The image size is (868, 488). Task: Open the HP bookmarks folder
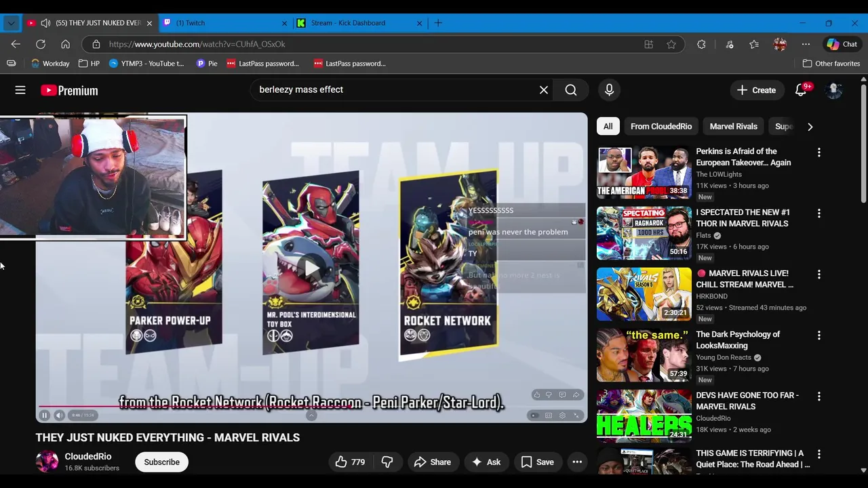tap(89, 64)
